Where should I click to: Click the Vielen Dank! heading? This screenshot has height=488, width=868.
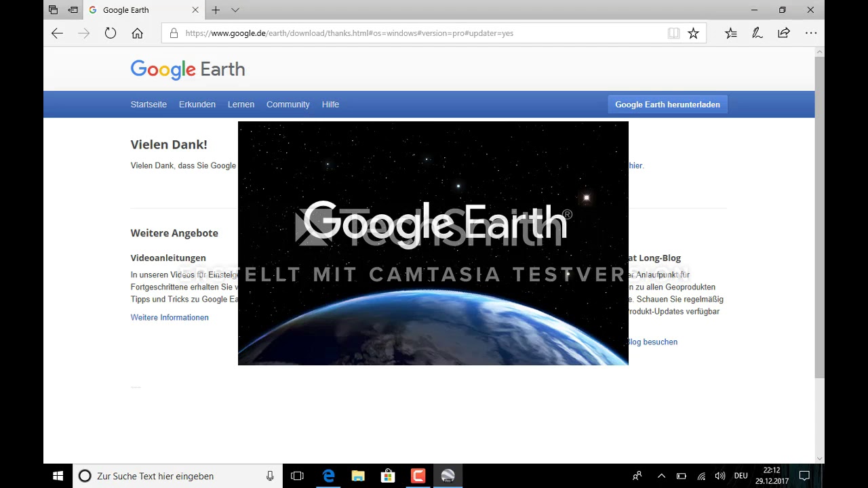click(x=169, y=144)
